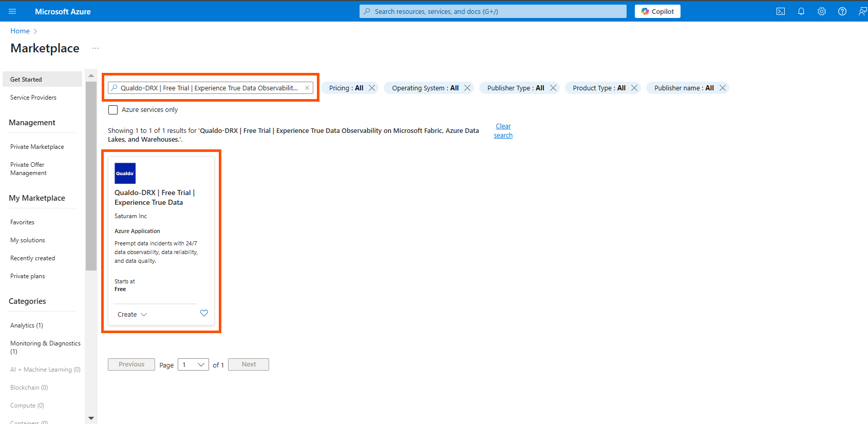Image resolution: width=868 pixels, height=424 pixels.
Task: Click the Qualdo logo thumbnail
Action: [x=125, y=174]
